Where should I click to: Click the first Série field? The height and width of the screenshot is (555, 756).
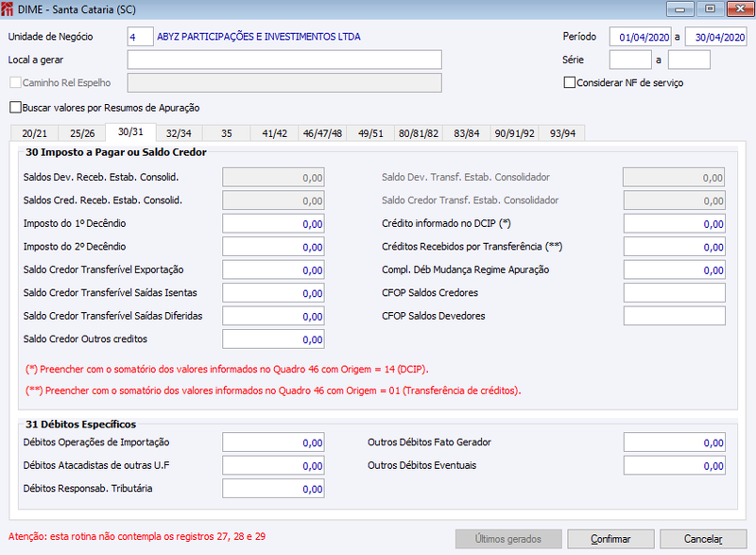630,60
